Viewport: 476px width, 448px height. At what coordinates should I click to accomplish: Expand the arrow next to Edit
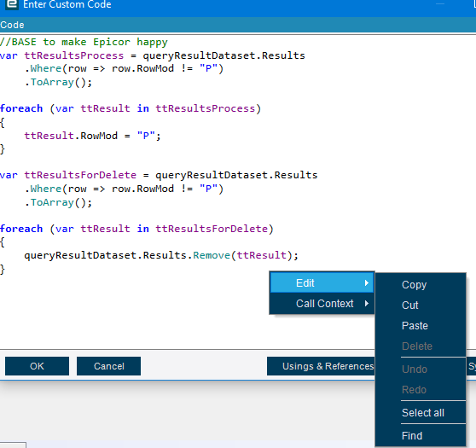367,282
